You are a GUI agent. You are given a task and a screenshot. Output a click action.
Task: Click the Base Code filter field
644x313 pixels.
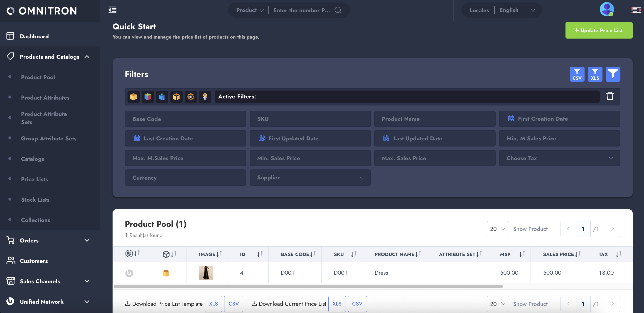(x=185, y=119)
